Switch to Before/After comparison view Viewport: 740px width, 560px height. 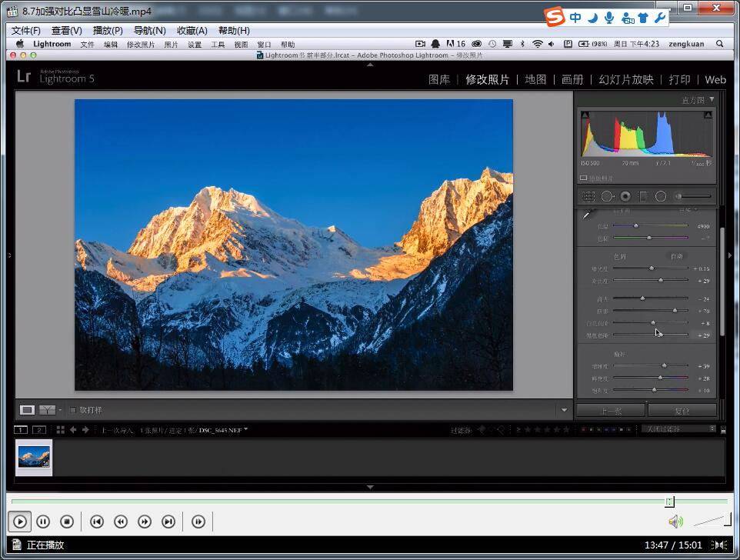[47, 410]
